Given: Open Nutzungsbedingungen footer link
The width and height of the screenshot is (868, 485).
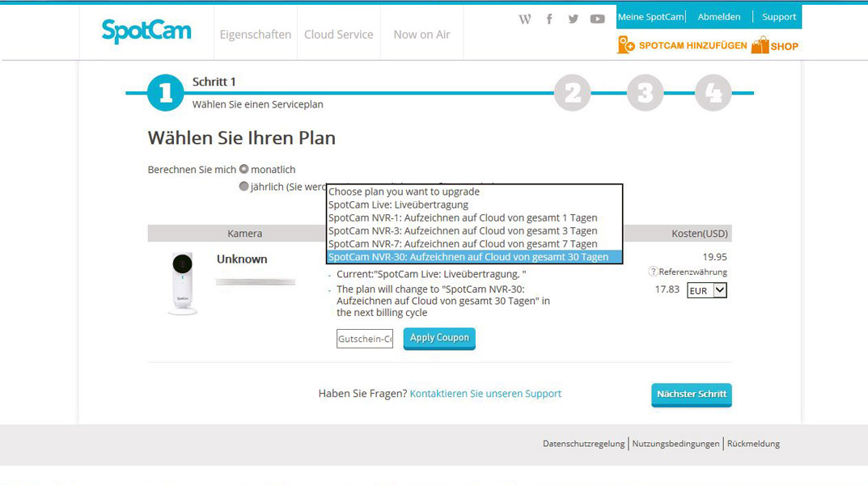Looking at the screenshot, I should 676,444.
